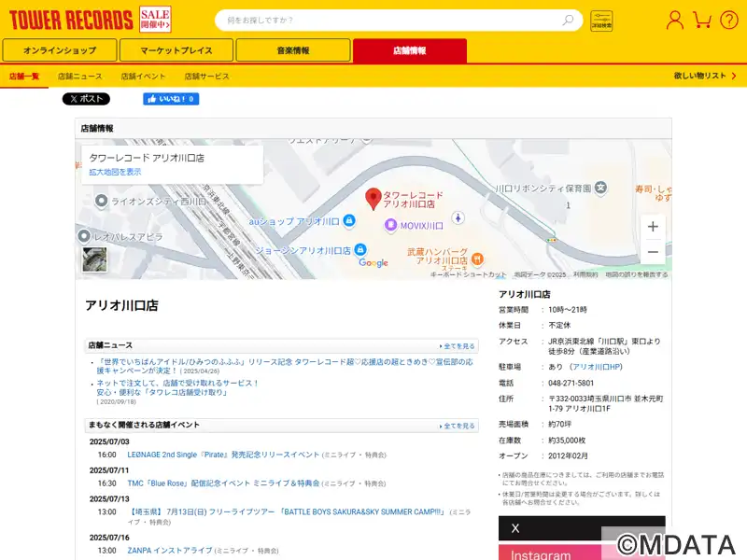
Task: Click the map pedestrian icon near MOVIX
Action: (x=458, y=218)
